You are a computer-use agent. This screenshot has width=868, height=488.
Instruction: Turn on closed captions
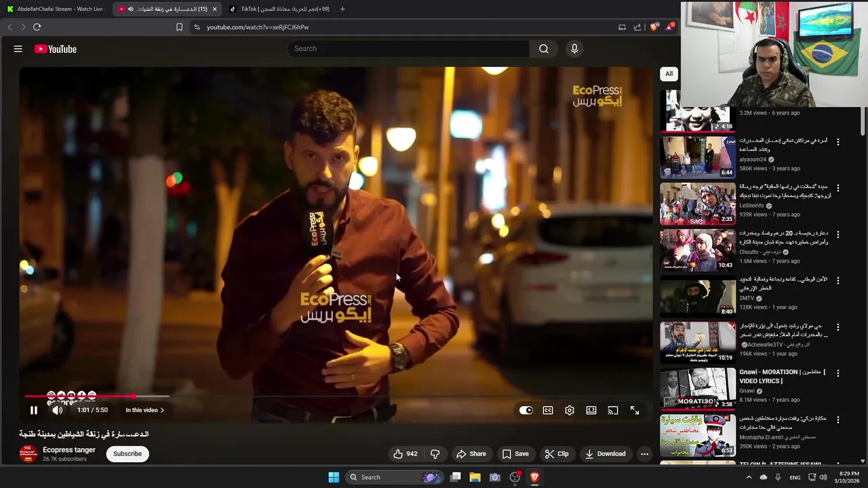pos(548,410)
